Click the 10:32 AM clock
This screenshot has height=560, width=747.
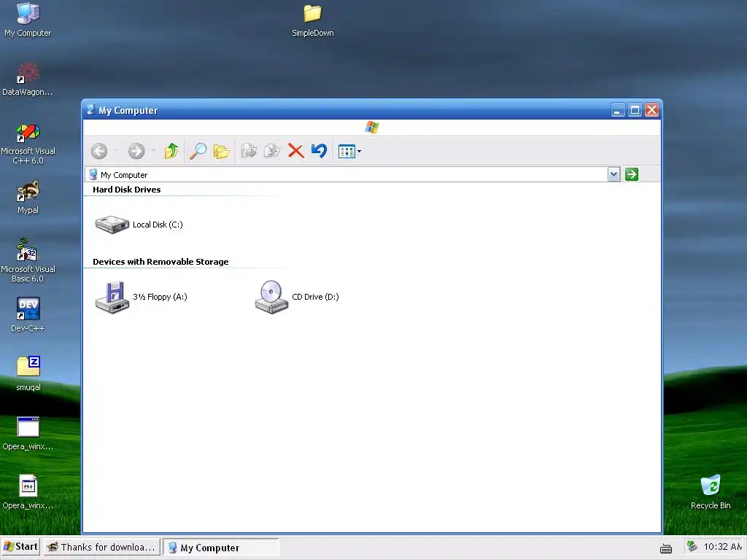[723, 547]
